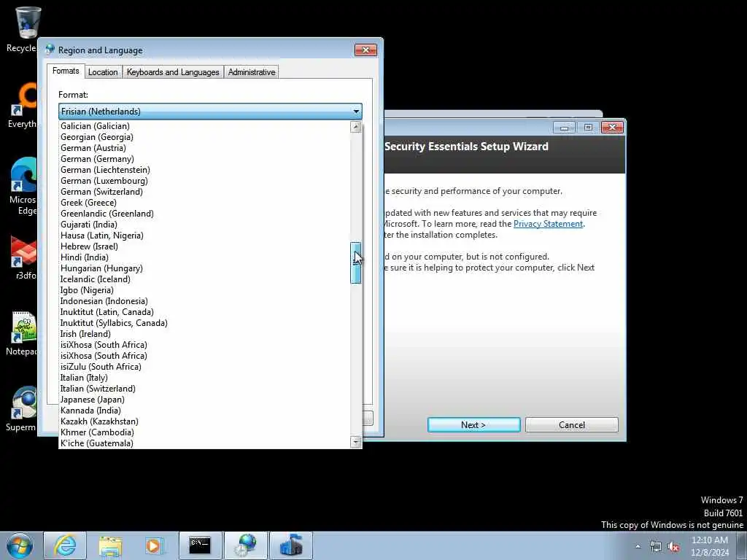The image size is (747, 560).
Task: Switch to the Command Prompt taskbar button
Action: pos(200,545)
